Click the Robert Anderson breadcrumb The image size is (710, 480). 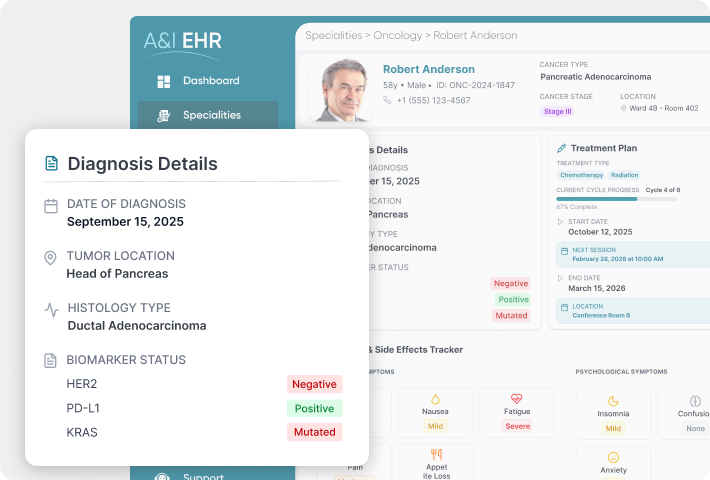[x=475, y=35]
